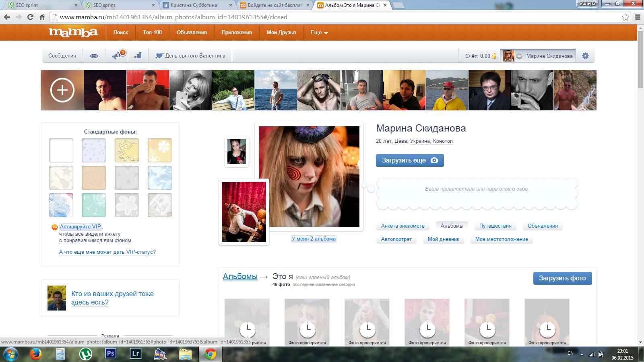The image size is (644, 362).
Task: Open the VIP-статус info link
Action: [107, 252]
